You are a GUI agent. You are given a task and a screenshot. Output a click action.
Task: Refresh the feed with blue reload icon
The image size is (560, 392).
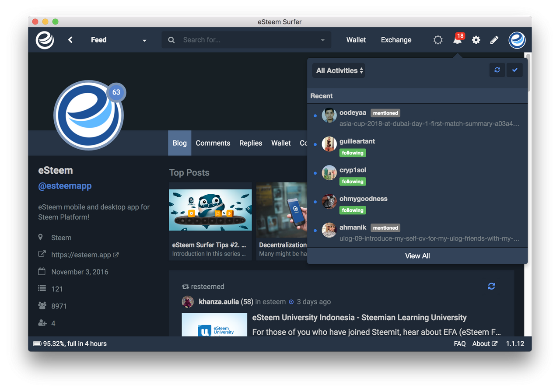492,286
